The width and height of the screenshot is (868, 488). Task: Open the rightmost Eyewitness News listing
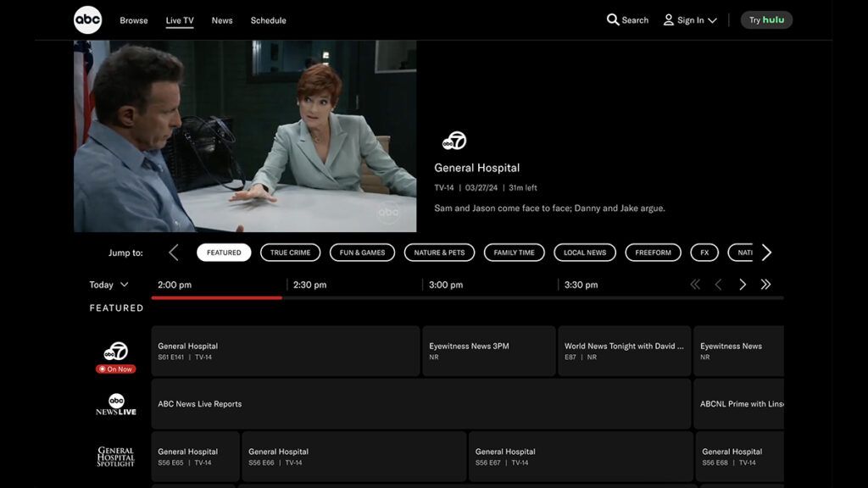point(738,351)
